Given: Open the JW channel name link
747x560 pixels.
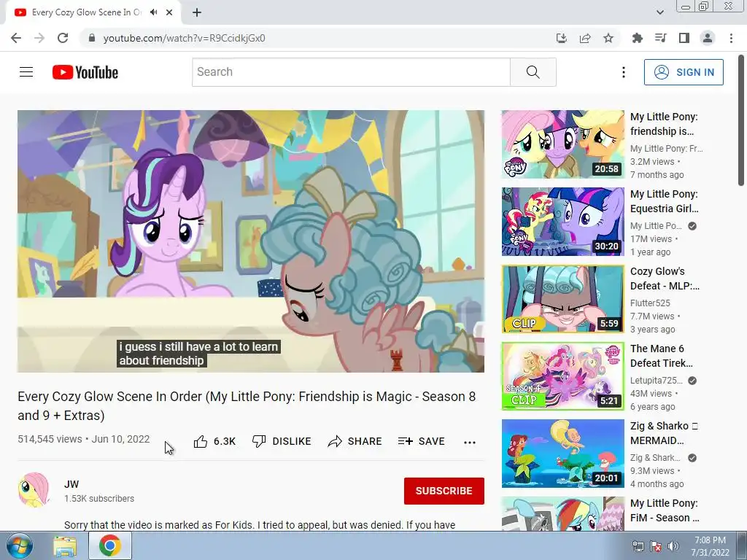Looking at the screenshot, I should pyautogui.click(x=71, y=484).
